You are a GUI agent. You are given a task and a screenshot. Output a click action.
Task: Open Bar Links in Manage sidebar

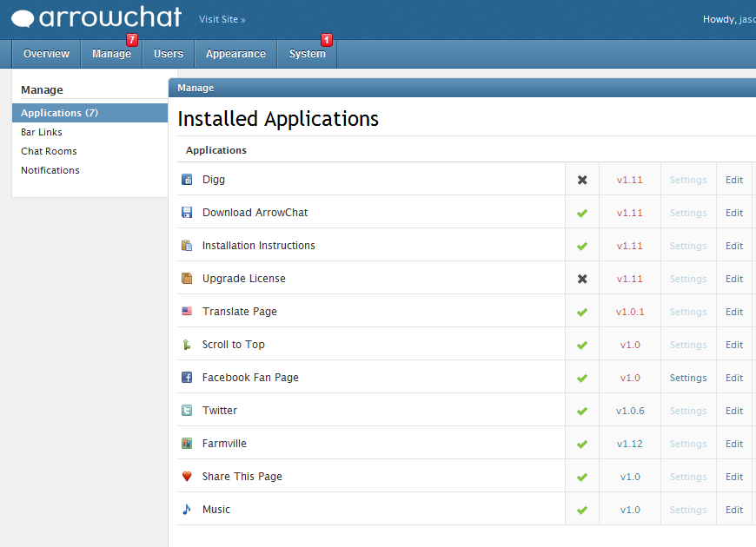(x=42, y=132)
